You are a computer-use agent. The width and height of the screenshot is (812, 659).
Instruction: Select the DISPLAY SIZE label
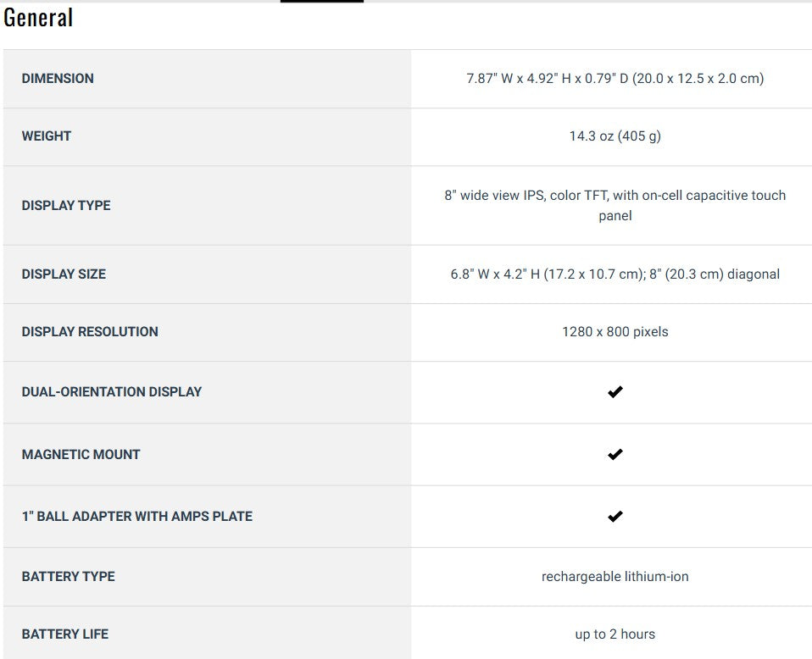pyautogui.click(x=64, y=274)
